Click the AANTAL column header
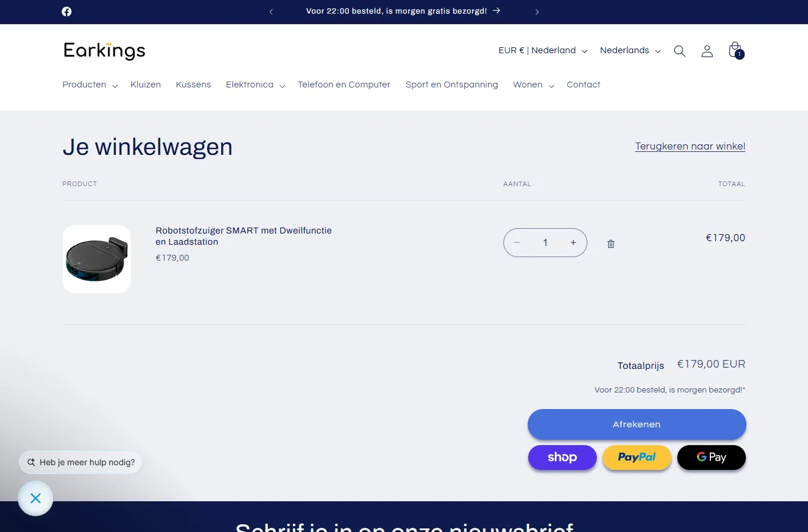This screenshot has height=532, width=808. click(517, 184)
